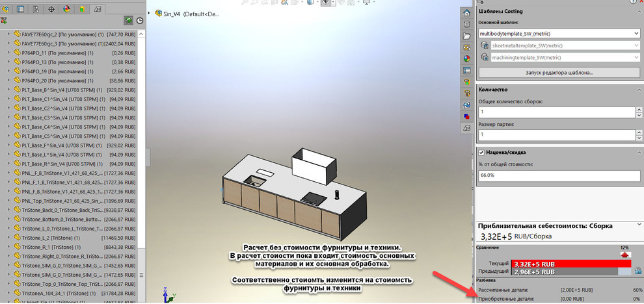Viewport: 644px width, 304px height.
Task: Open the ConfigurationManager tab in left panel
Action: coord(36,10)
